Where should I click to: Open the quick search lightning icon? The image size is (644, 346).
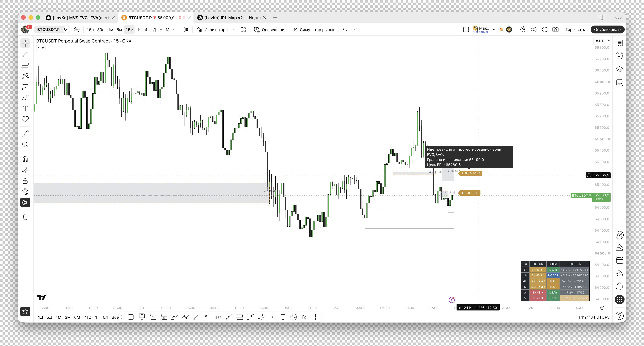[x=523, y=29]
